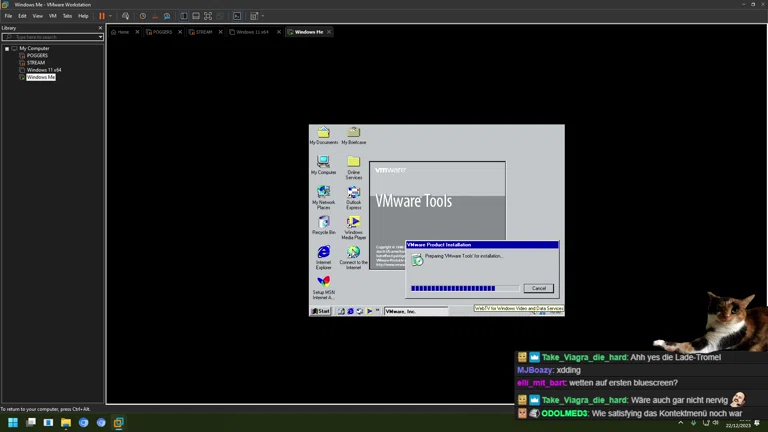Switch to the STREAM tab
The width and height of the screenshot is (768, 432).
pos(201,32)
